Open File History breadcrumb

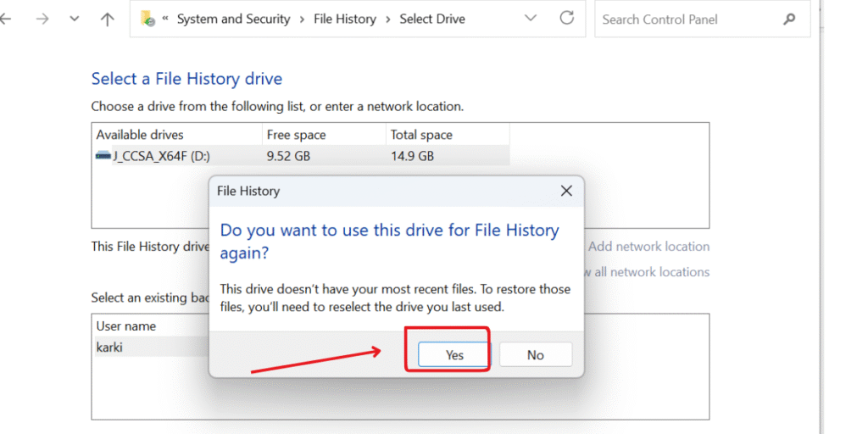pyautogui.click(x=345, y=19)
